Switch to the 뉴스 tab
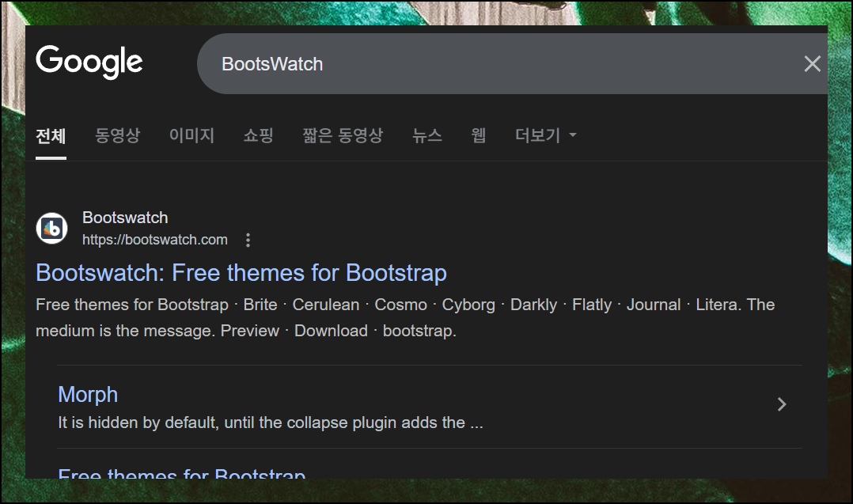The image size is (853, 504). [x=427, y=135]
